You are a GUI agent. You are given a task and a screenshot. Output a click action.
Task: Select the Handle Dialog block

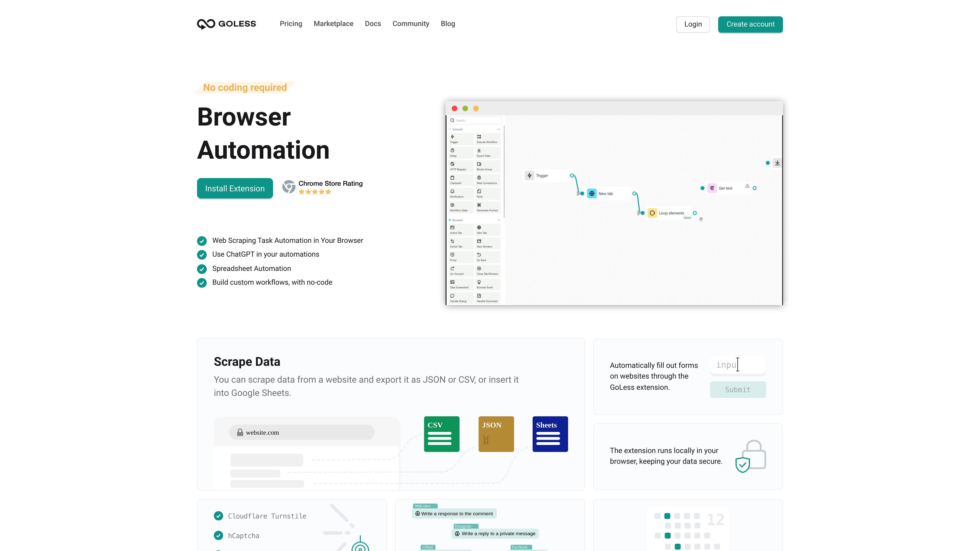click(461, 298)
